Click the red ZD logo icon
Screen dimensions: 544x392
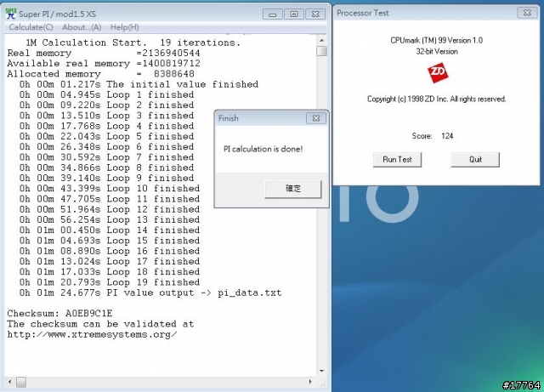click(x=438, y=72)
